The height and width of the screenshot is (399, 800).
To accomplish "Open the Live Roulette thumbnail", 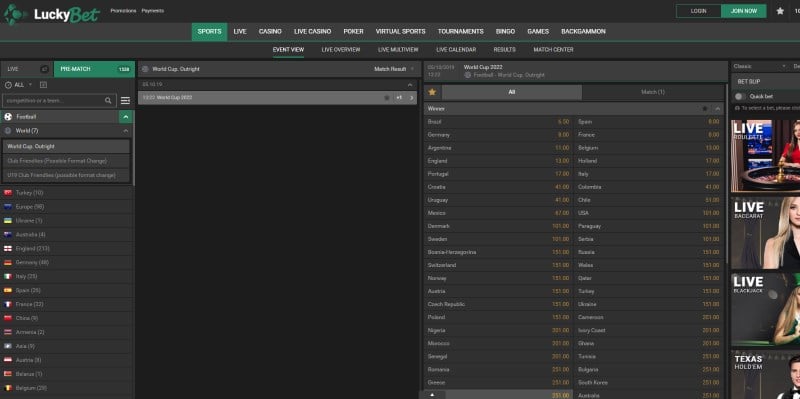I will click(765, 156).
